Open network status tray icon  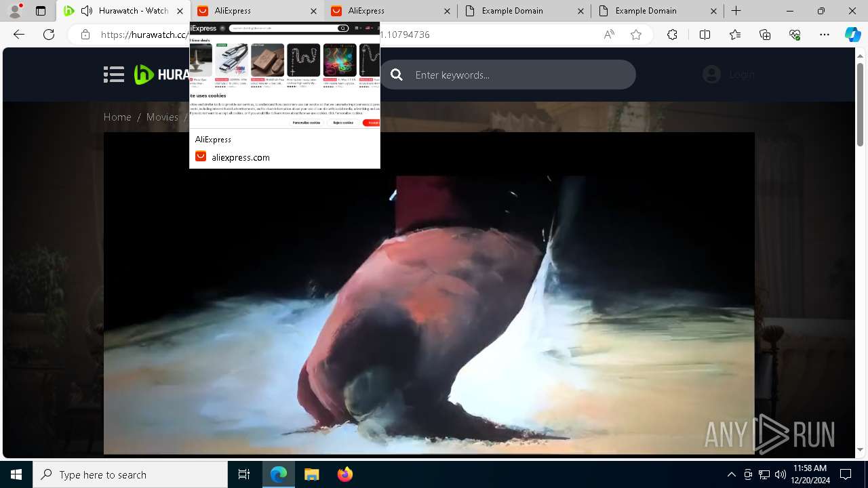[x=764, y=474]
